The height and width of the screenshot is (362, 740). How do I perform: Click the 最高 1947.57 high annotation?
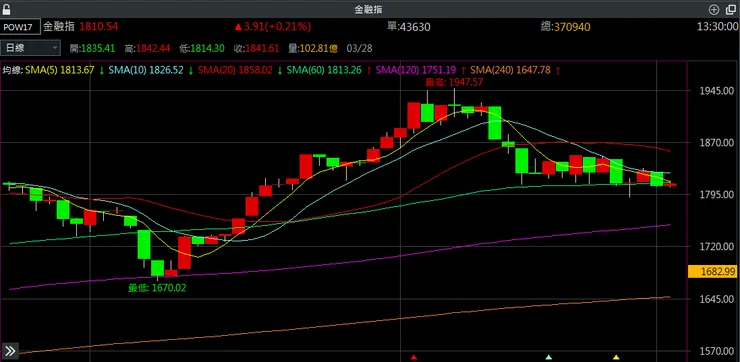(454, 82)
